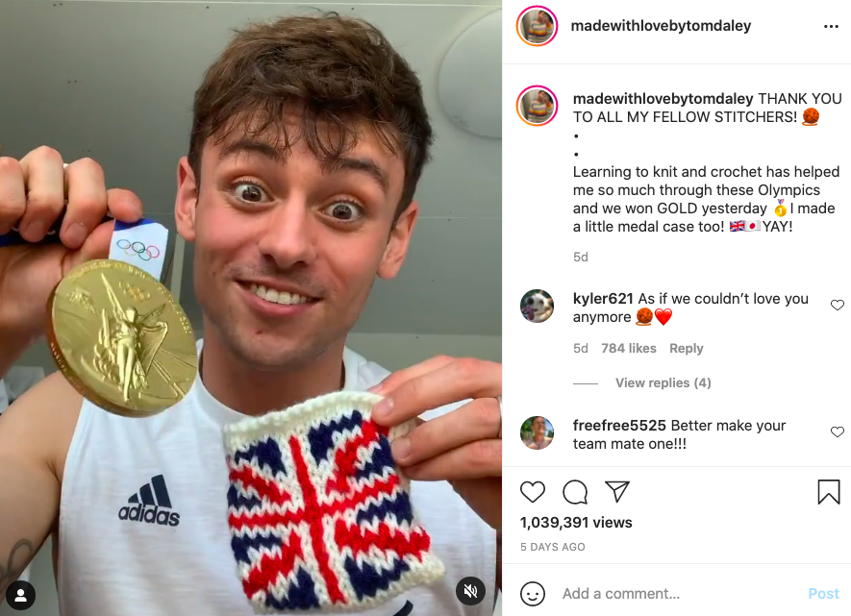Like freefree5525's comment with the heart
The image size is (851, 616).
coord(838,431)
